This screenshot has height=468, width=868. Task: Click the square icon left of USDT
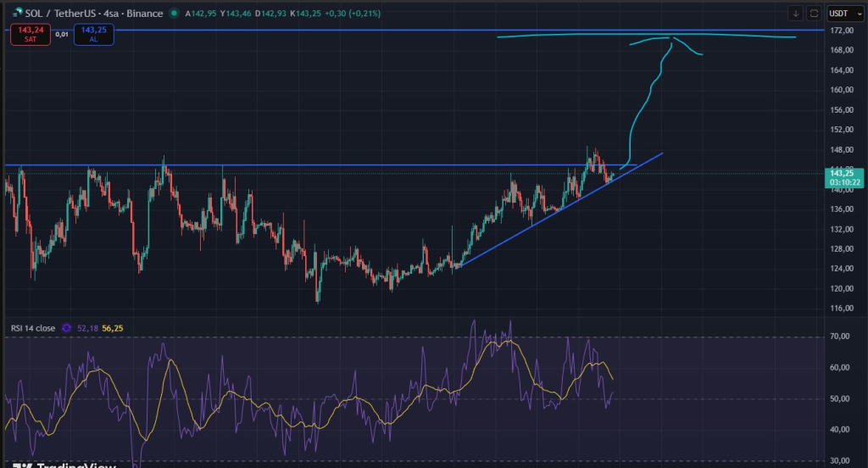point(815,13)
